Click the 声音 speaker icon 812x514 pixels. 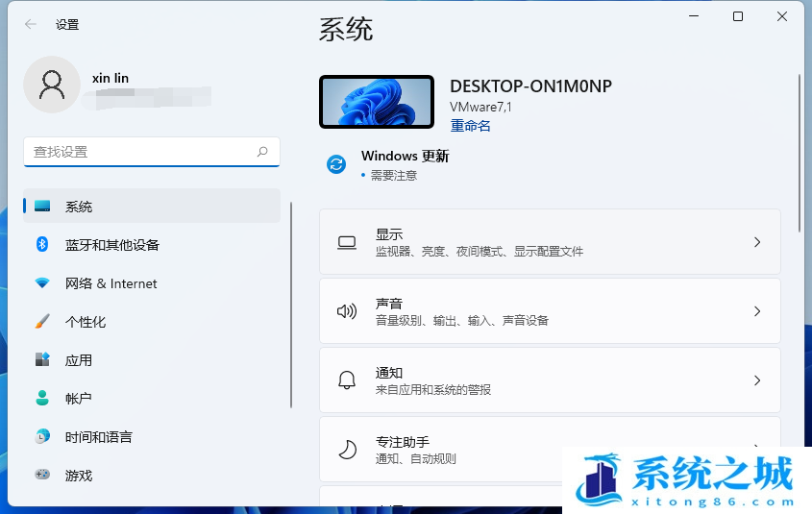[x=347, y=311]
